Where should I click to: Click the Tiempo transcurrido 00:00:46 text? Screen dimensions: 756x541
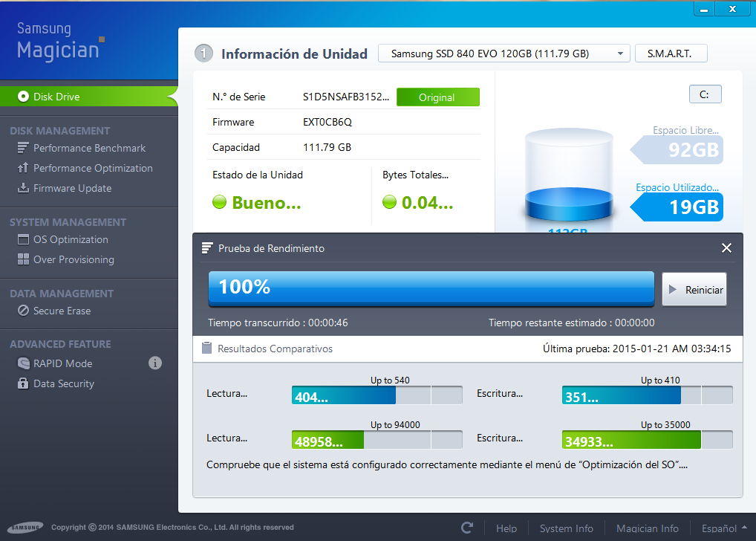click(x=278, y=323)
